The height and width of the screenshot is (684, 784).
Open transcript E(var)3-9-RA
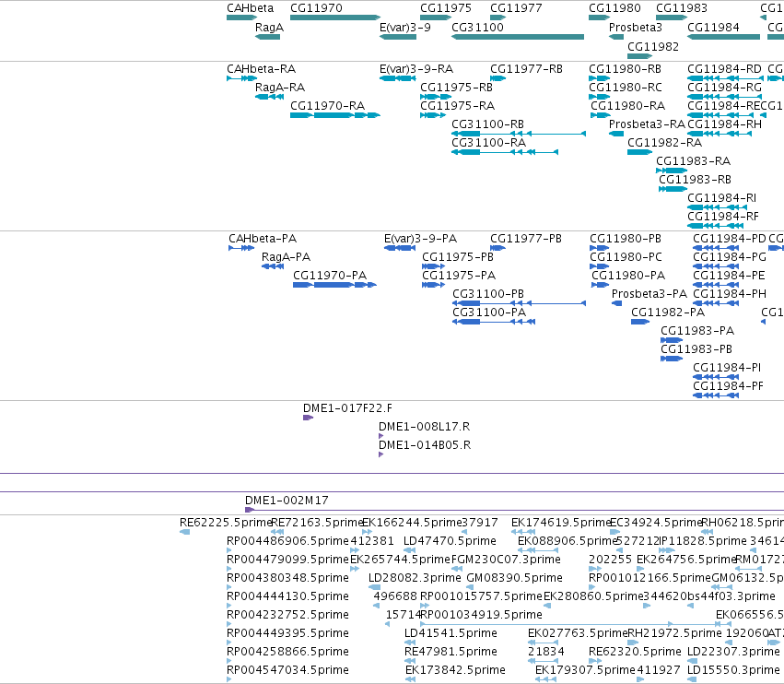416,69
